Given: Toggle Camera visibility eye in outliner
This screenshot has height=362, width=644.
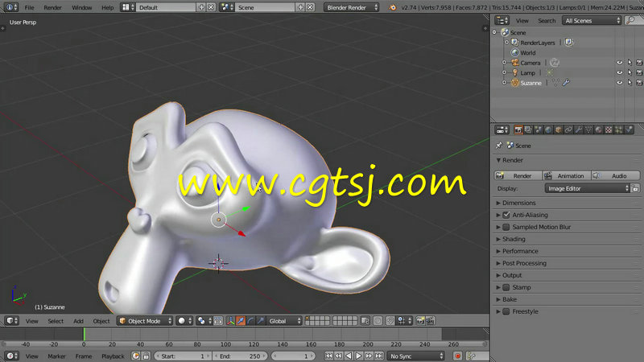Looking at the screenshot, I should click(619, 63).
